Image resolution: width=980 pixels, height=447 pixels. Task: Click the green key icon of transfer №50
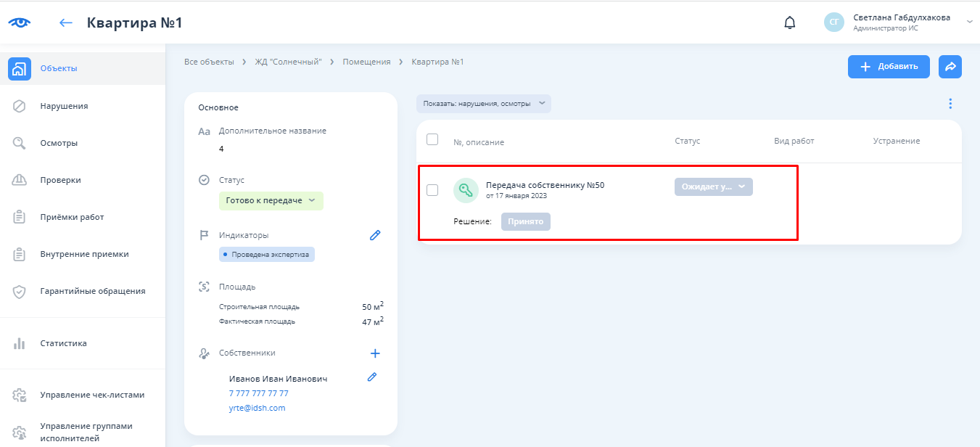click(x=466, y=190)
